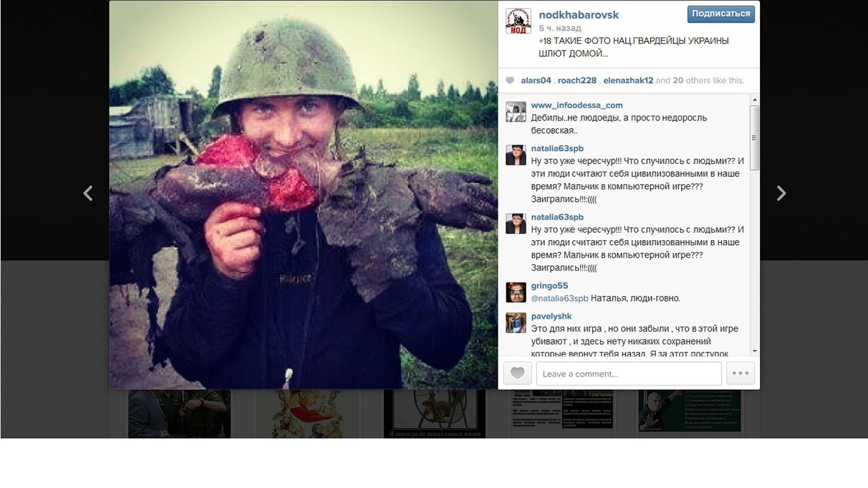Open nodkhabarovsk profile avatar
Image resolution: width=868 pixels, height=488 pixels.
point(518,21)
